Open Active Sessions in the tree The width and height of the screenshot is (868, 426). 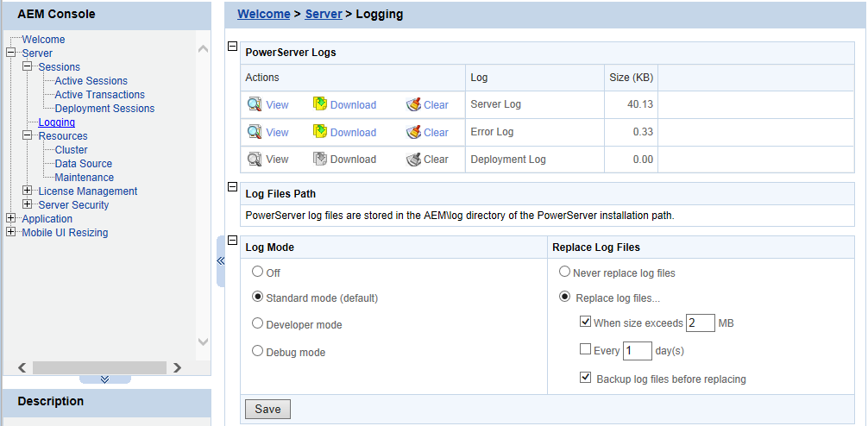tap(91, 81)
